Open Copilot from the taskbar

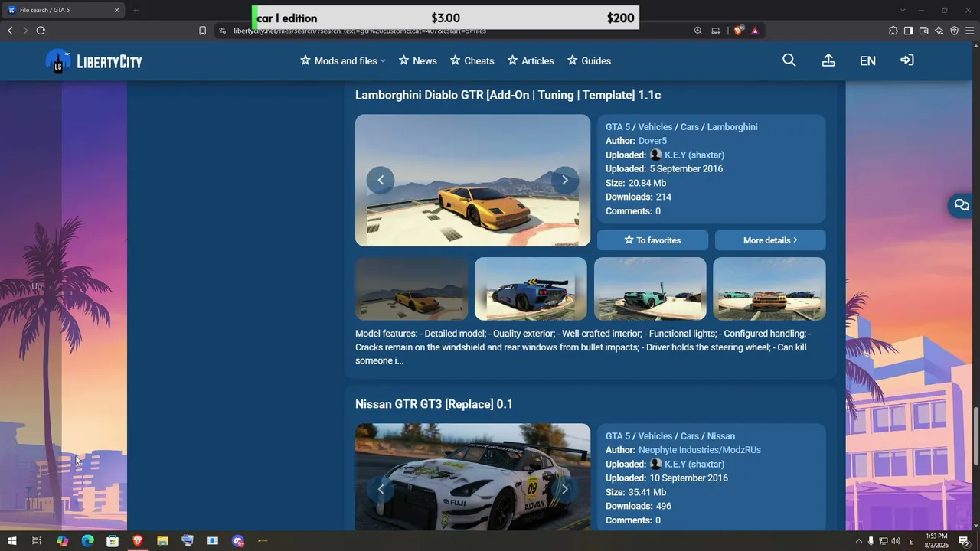click(x=62, y=541)
